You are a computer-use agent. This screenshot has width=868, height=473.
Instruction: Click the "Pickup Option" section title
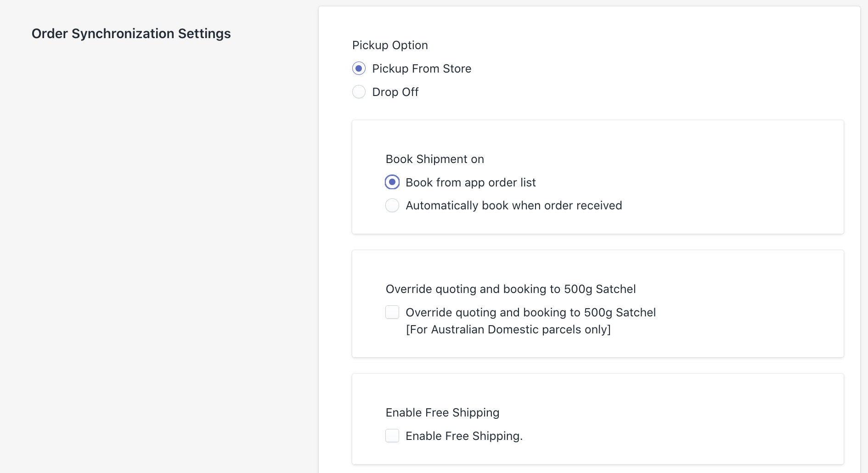tap(390, 45)
